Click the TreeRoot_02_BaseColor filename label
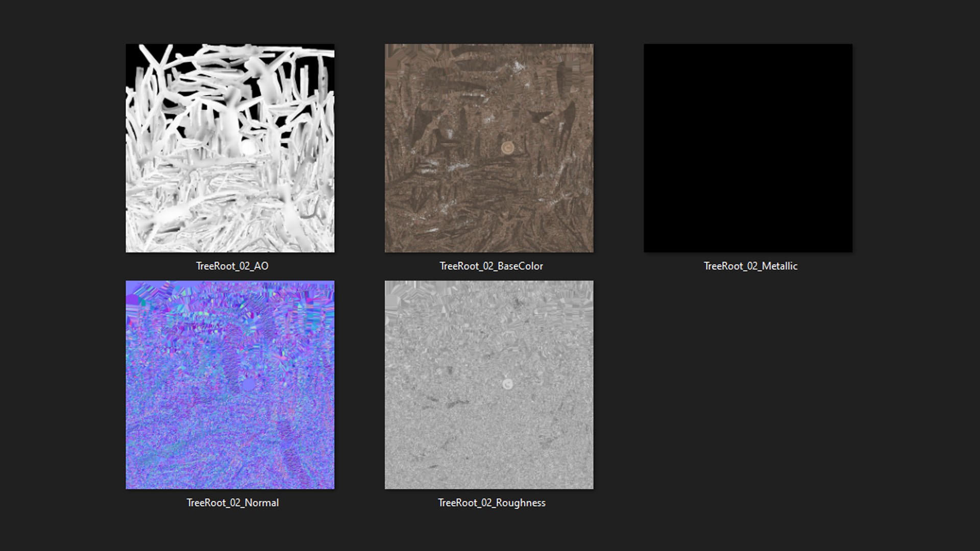The height and width of the screenshot is (551, 980). [491, 266]
